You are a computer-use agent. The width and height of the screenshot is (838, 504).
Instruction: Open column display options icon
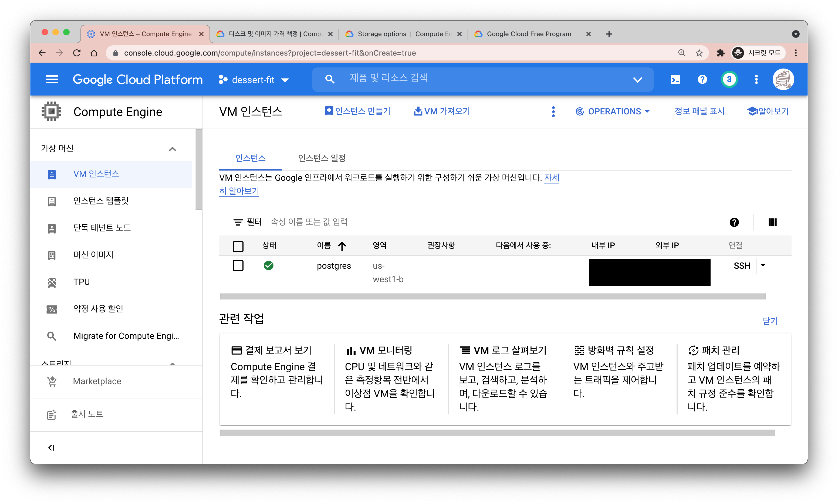click(772, 222)
